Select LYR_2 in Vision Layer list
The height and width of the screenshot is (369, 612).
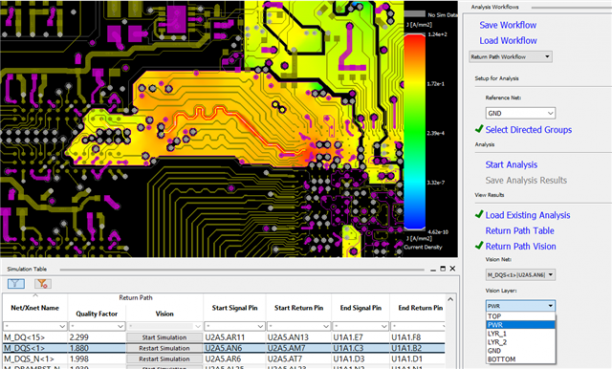[x=521, y=342]
